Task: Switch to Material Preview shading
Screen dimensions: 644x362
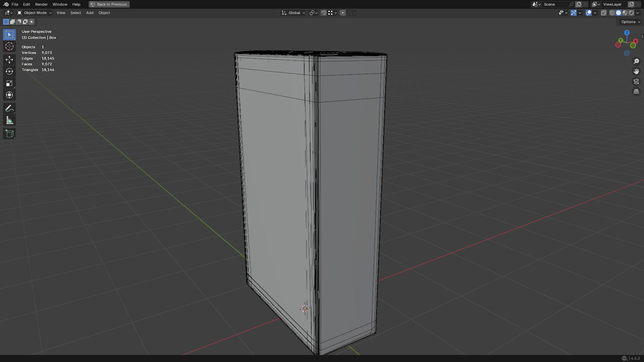Action: 625,13
